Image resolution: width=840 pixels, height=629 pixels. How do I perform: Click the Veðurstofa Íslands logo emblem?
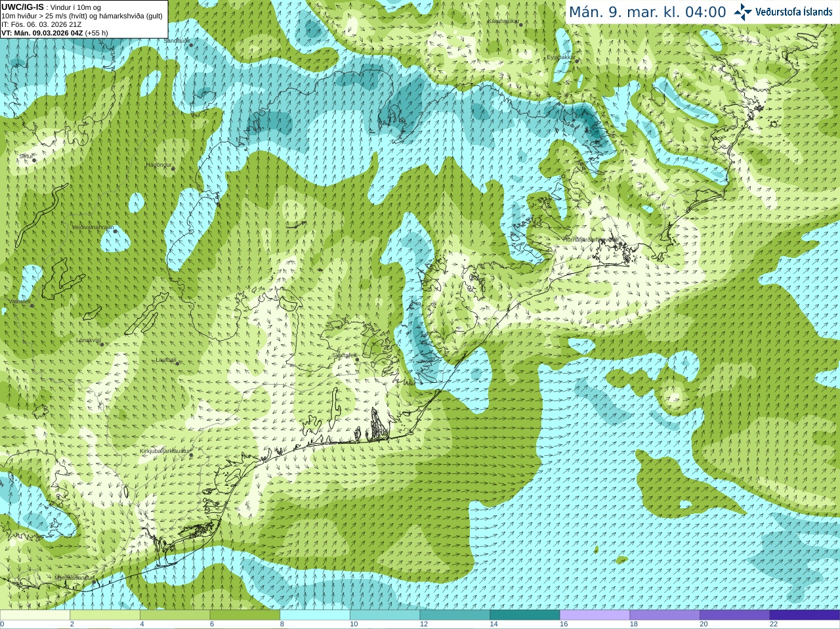[x=743, y=12]
